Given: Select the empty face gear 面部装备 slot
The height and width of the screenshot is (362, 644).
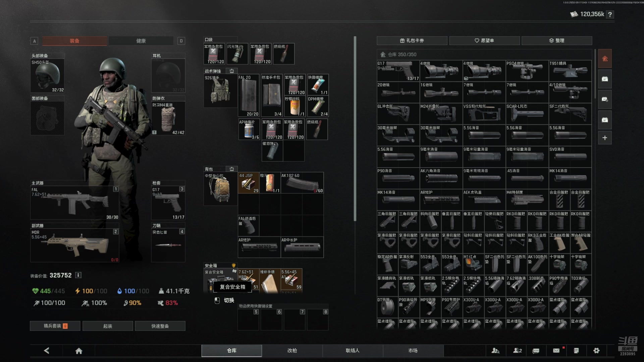Looking at the screenshot, I should [47, 118].
